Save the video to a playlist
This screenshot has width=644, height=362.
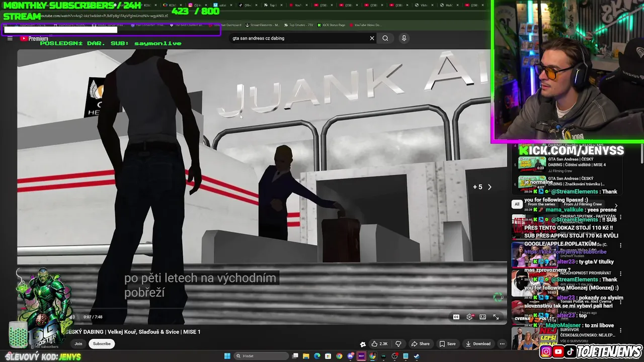click(x=447, y=344)
